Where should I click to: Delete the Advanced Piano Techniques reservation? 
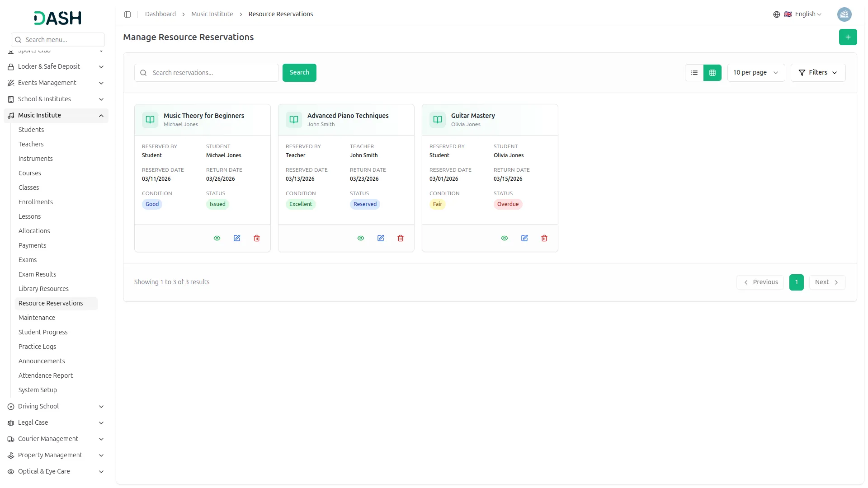400,238
